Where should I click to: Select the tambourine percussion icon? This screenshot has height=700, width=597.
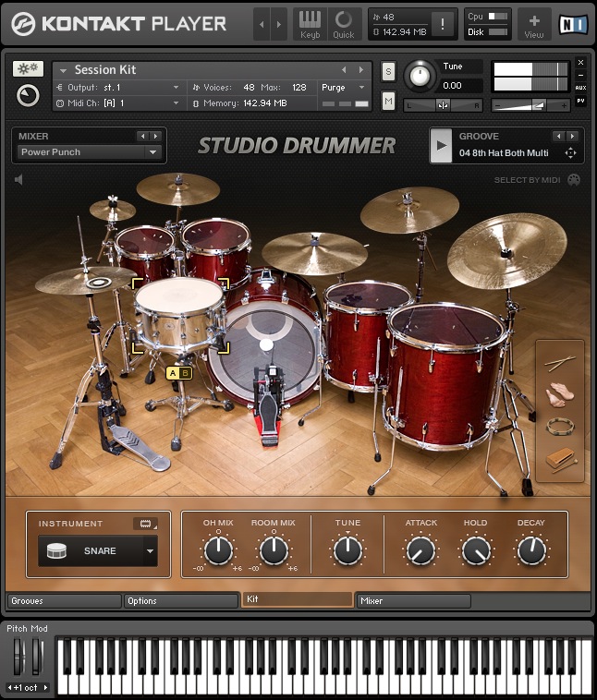(x=560, y=427)
